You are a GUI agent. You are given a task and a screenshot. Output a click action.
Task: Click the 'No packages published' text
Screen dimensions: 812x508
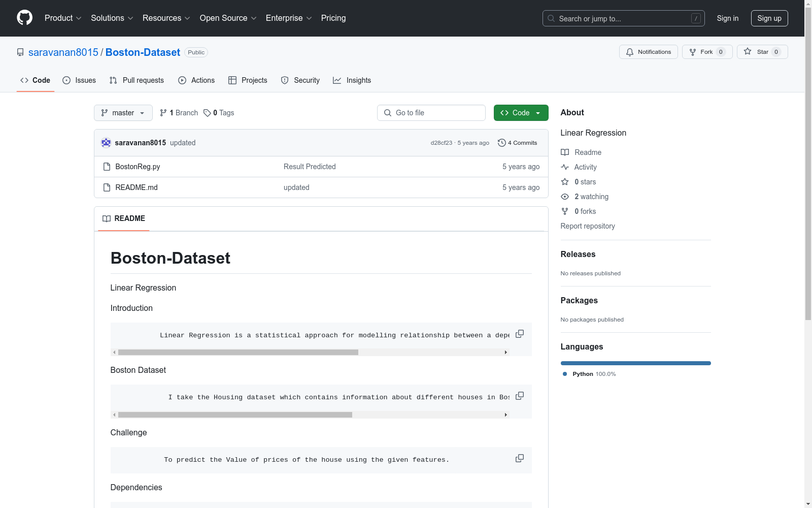click(x=592, y=320)
